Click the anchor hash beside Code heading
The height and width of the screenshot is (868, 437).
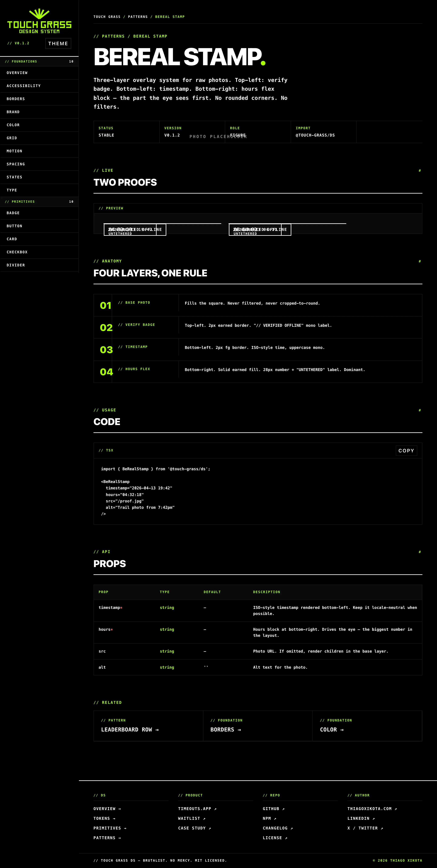420,410
